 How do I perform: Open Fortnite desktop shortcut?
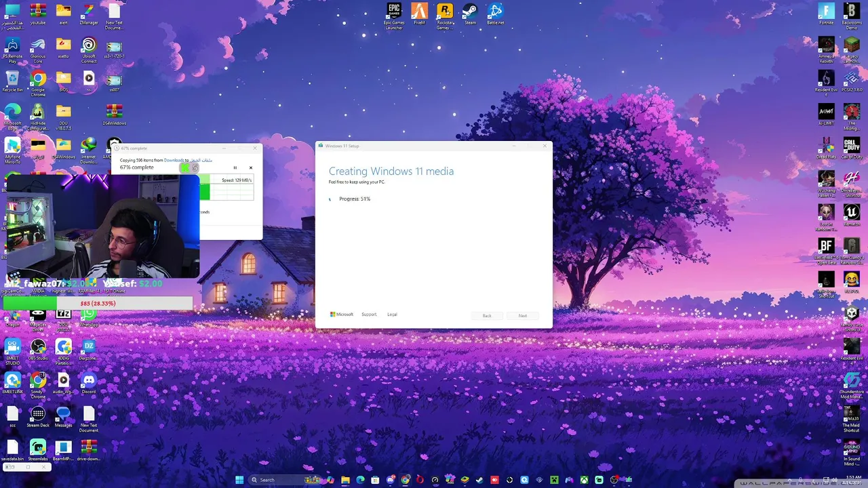click(x=826, y=14)
